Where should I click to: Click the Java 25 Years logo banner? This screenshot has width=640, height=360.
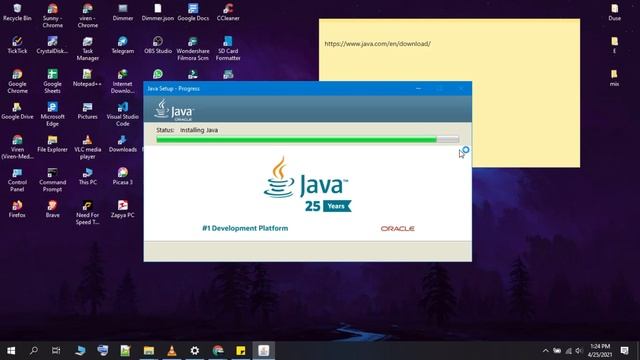(307, 185)
